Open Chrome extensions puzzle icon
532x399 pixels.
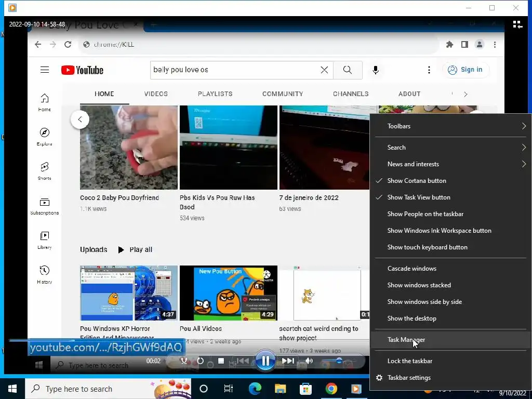coord(449,45)
